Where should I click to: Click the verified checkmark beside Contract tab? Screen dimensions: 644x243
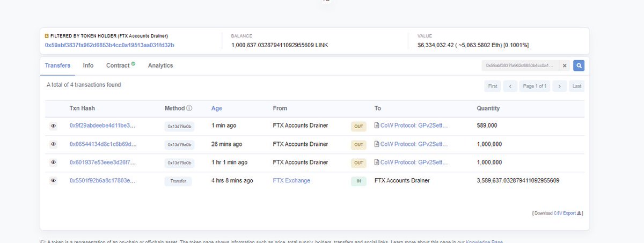point(133,64)
